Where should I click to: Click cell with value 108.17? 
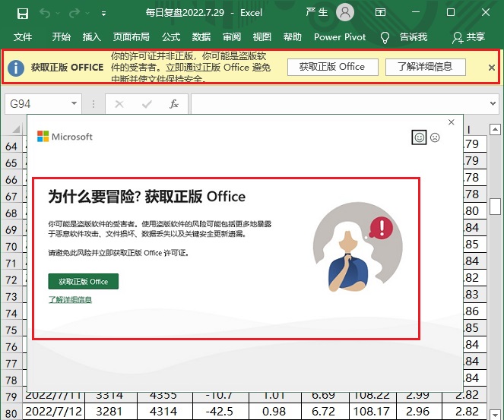372,411
